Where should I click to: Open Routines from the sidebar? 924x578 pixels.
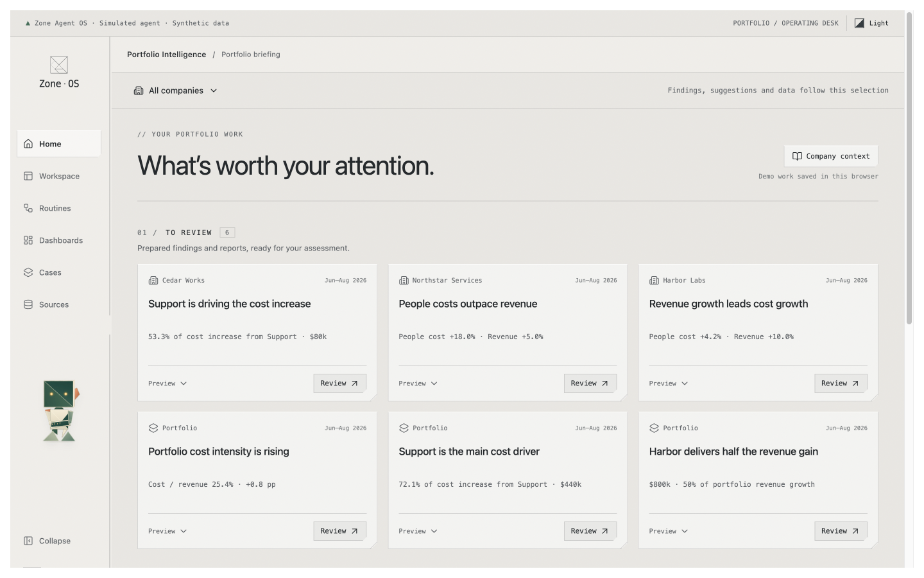pyautogui.click(x=59, y=208)
